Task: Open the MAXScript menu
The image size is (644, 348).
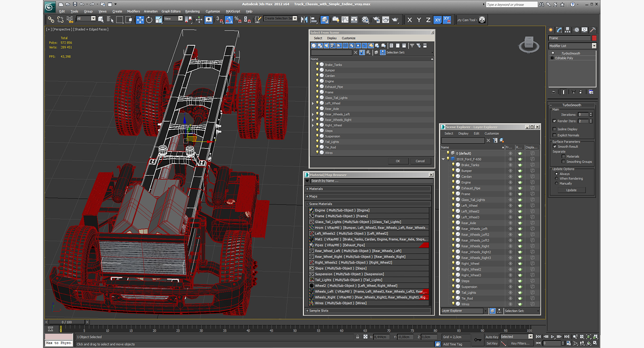Action: pyautogui.click(x=233, y=11)
